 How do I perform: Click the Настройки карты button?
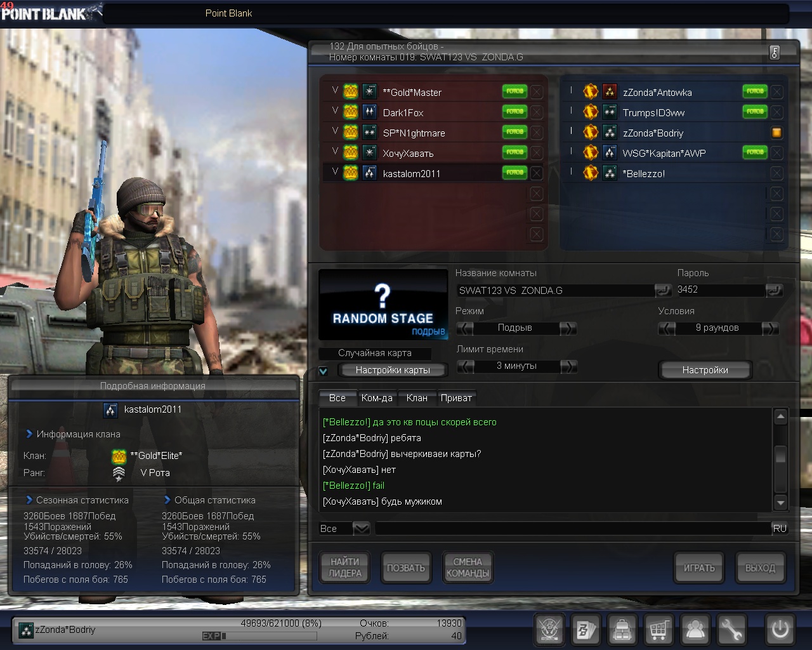coord(393,370)
